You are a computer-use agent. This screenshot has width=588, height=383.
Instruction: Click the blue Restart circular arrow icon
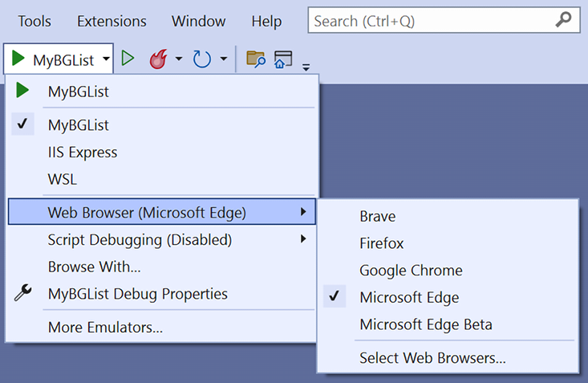(202, 59)
